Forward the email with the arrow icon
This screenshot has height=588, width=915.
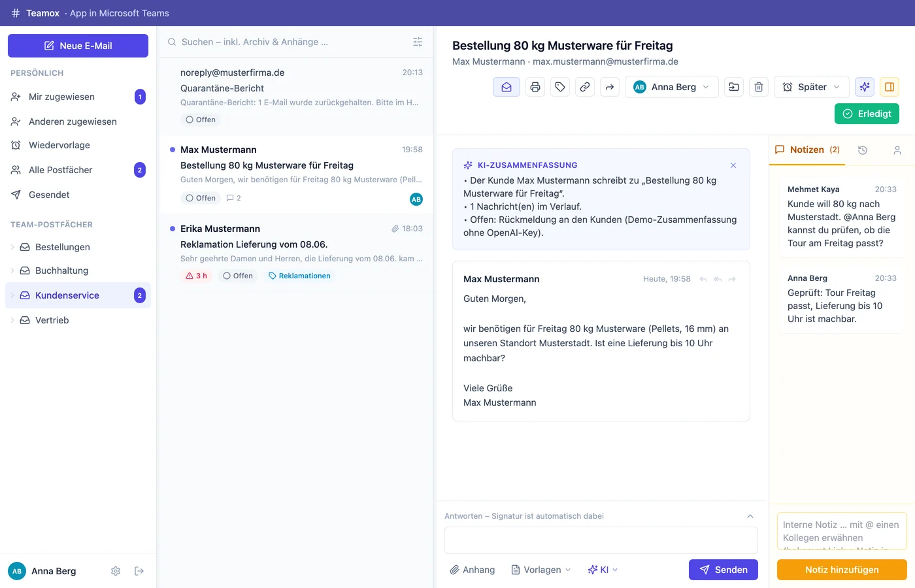coord(610,87)
